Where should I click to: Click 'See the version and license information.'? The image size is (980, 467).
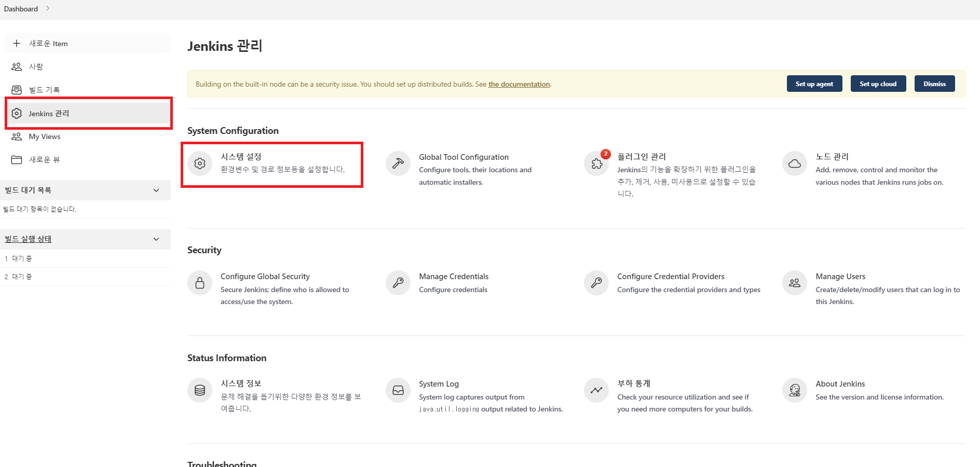pyautogui.click(x=879, y=397)
